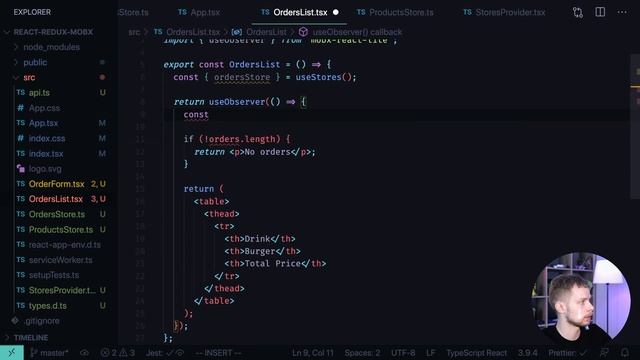This screenshot has width=640, height=360.
Task: Open OrdersStore.ts in the explorer
Action: pos(57,214)
